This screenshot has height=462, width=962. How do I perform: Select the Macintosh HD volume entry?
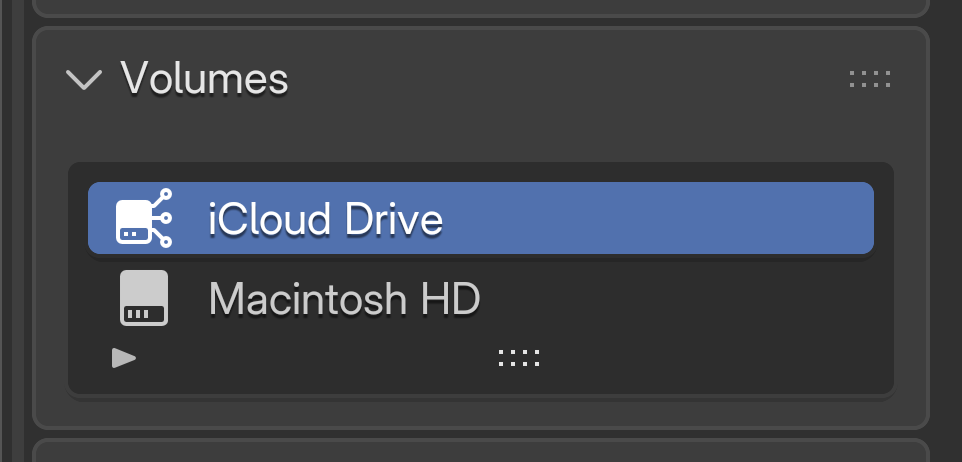[480, 298]
